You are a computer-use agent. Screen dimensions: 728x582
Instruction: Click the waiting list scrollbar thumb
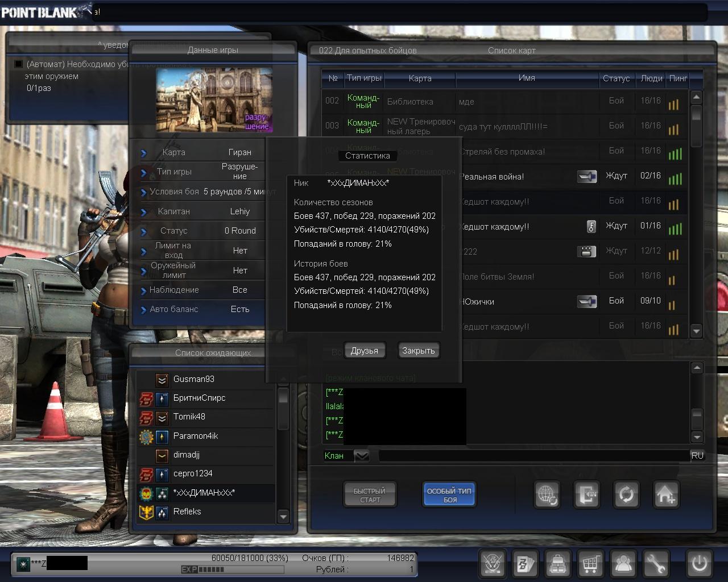283,408
